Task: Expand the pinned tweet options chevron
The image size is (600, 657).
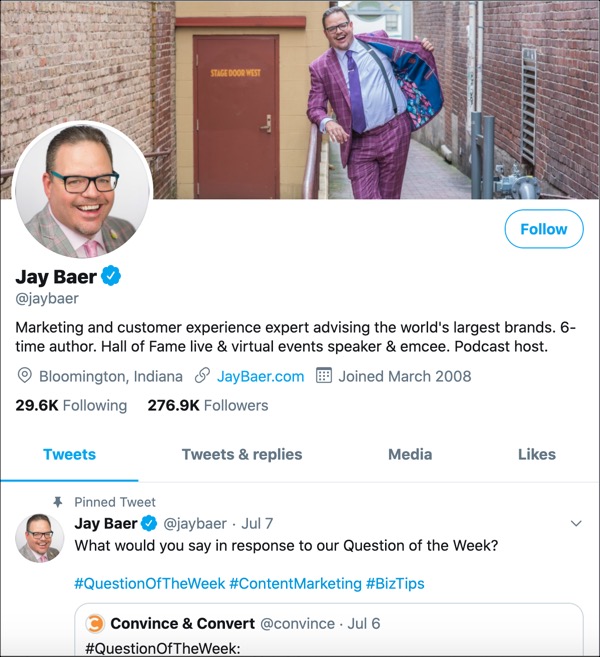Action: point(576,523)
